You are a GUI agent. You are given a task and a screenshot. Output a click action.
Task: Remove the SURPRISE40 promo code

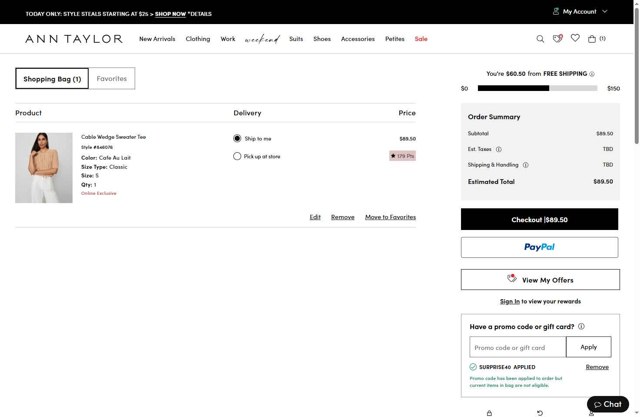(x=597, y=367)
